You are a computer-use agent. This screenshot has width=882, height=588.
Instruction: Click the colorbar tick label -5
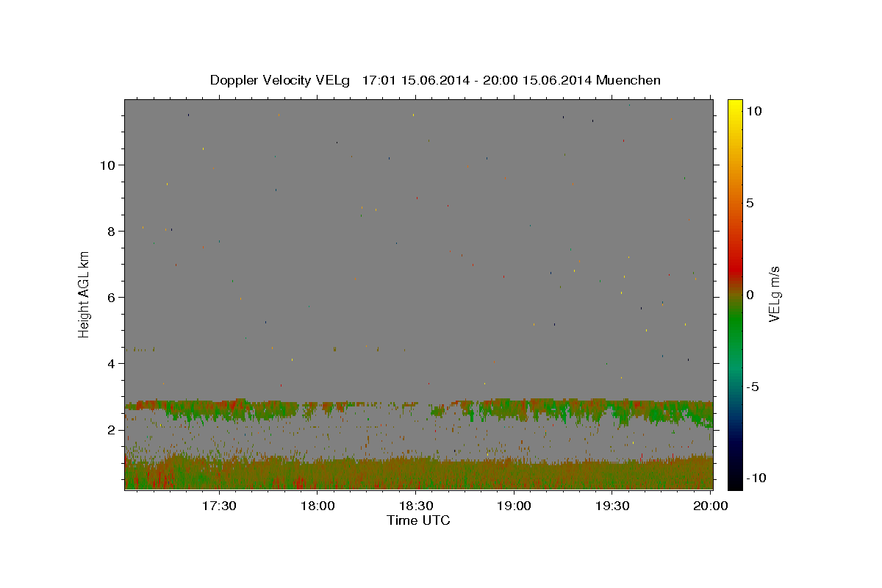point(753,387)
